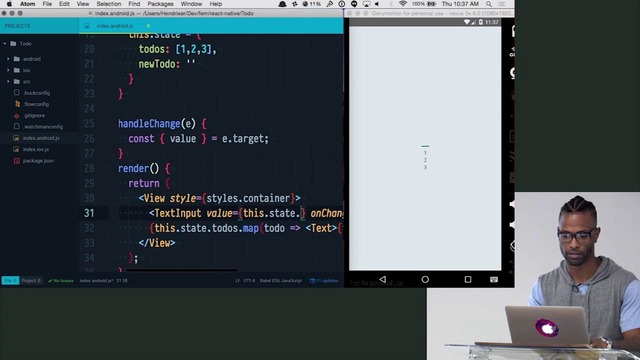The width and height of the screenshot is (640, 360).
Task: Open the Apple menu
Action: click(x=9, y=4)
